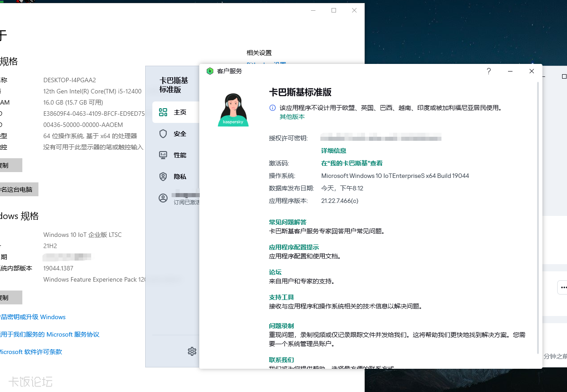The width and height of the screenshot is (567, 392).
Task: Click 详细信息 under license key
Action: coord(334,151)
